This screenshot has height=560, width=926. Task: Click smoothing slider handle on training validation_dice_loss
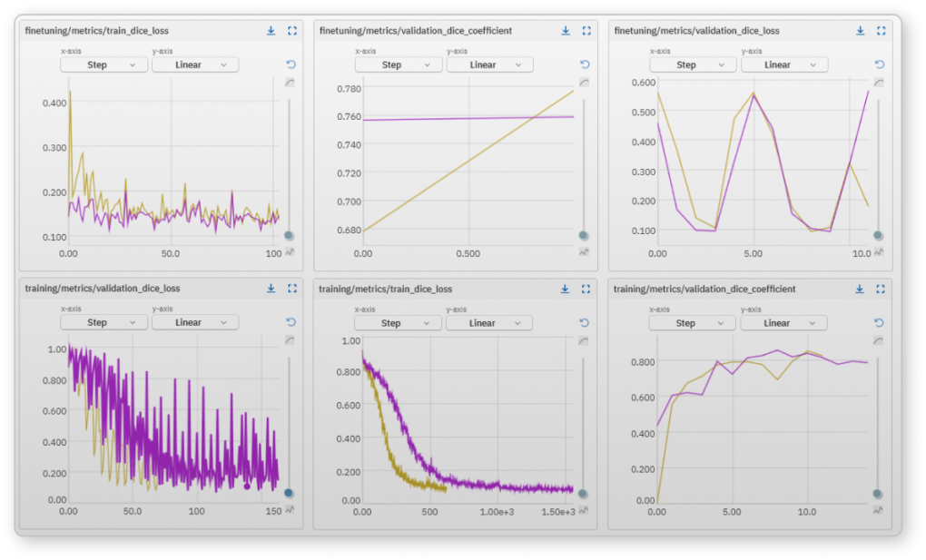click(289, 493)
